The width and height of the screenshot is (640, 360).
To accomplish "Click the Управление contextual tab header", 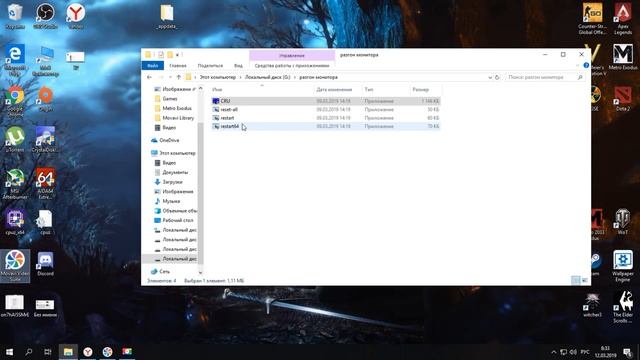I will [292, 55].
